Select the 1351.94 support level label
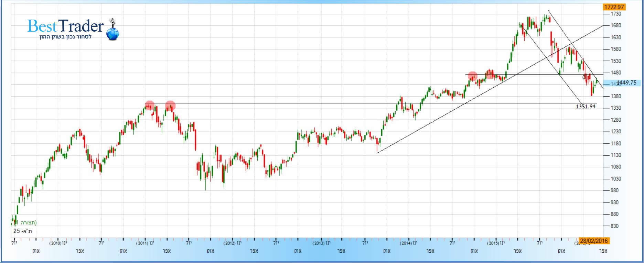 coord(585,107)
